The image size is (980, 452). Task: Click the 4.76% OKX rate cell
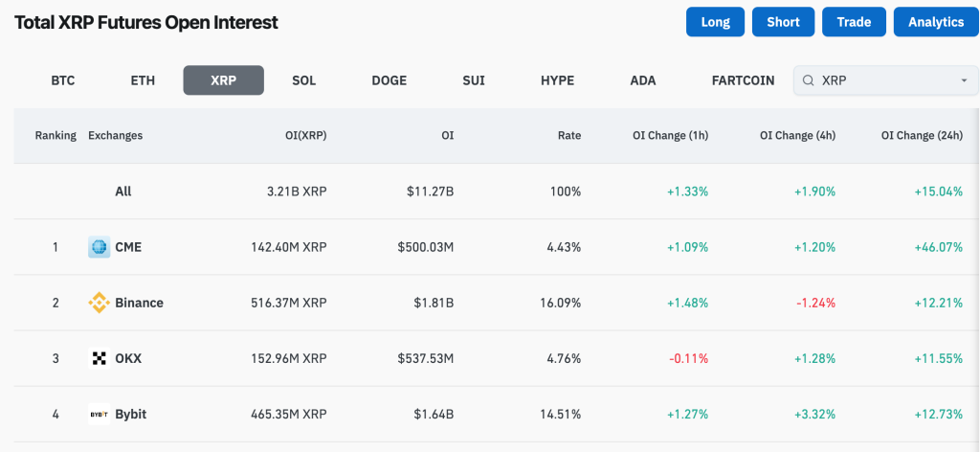564,358
